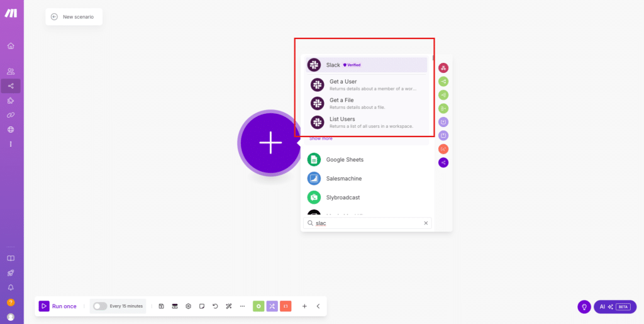The width and height of the screenshot is (644, 324).
Task: Choose the Slack Get a File module
Action: click(367, 103)
